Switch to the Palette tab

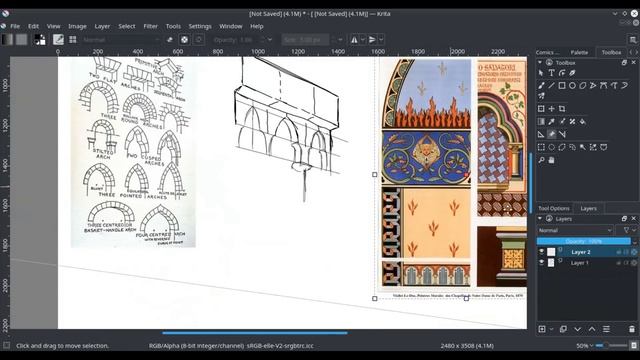tap(579, 52)
